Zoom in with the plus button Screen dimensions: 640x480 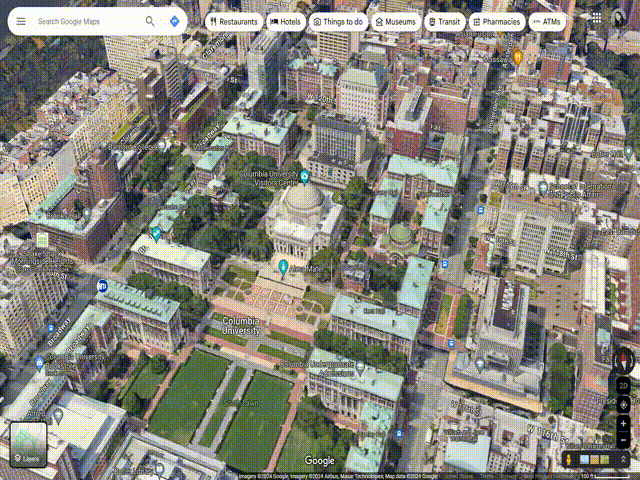[623, 424]
